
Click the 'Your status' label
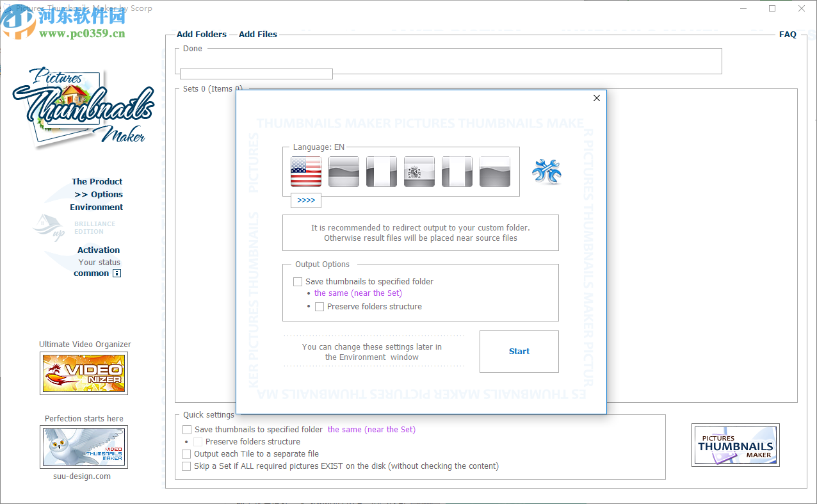(99, 263)
